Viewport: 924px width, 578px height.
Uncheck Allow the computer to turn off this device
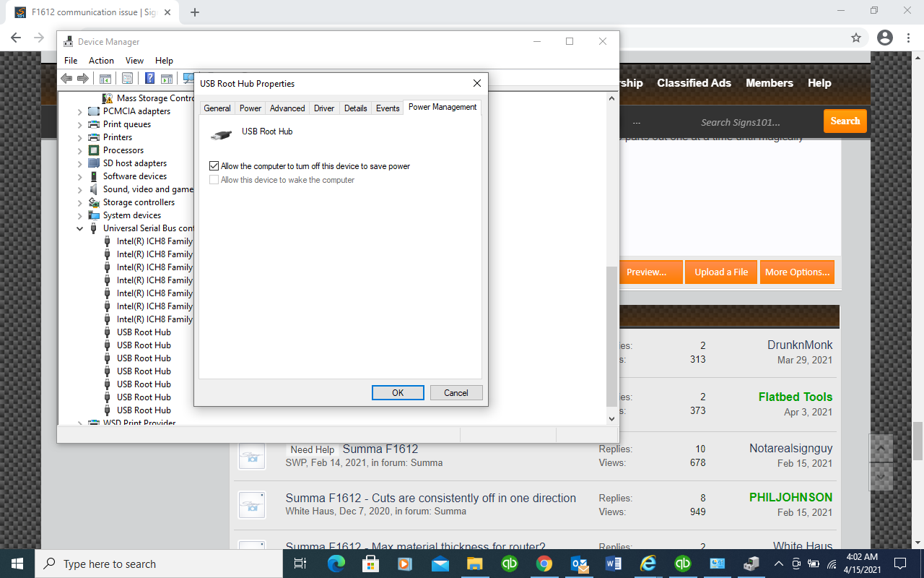click(x=214, y=166)
